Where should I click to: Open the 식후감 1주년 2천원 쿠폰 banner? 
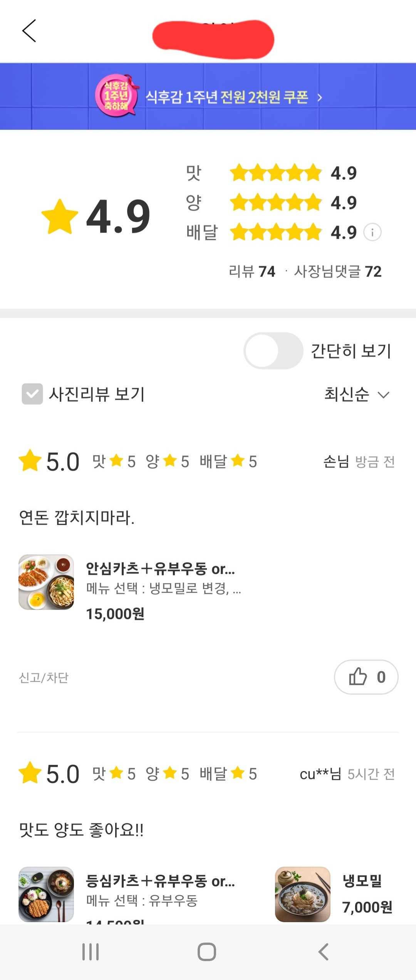point(227,97)
